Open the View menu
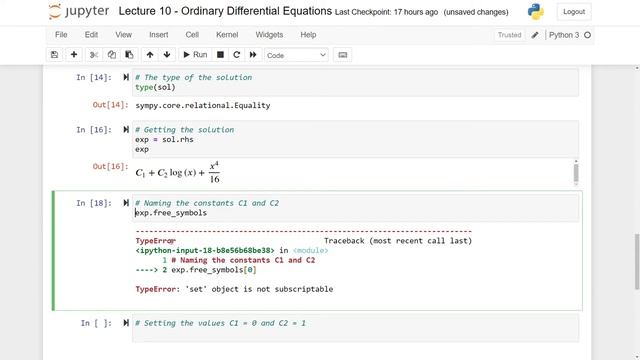The height and width of the screenshot is (360, 640). [123, 35]
